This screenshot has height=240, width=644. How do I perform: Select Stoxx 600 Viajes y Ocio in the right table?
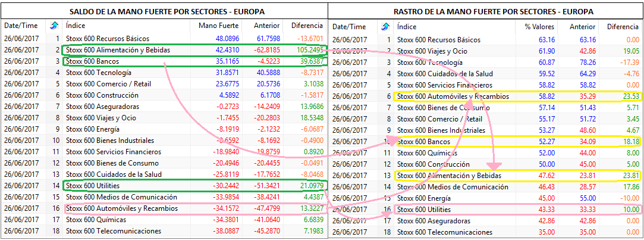tap(432, 51)
